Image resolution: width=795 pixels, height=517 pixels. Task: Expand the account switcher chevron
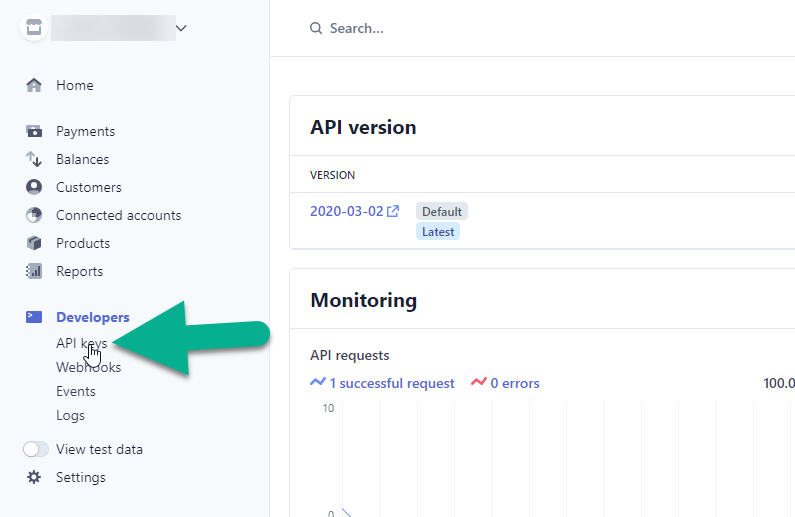[x=182, y=28]
